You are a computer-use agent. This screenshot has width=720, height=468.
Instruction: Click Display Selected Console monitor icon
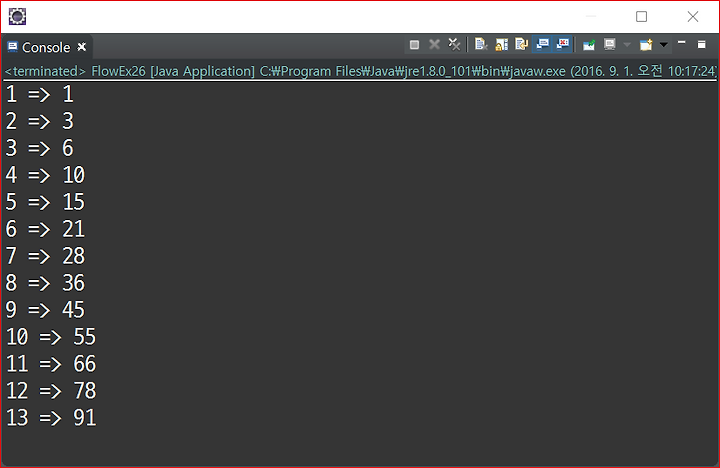609,45
